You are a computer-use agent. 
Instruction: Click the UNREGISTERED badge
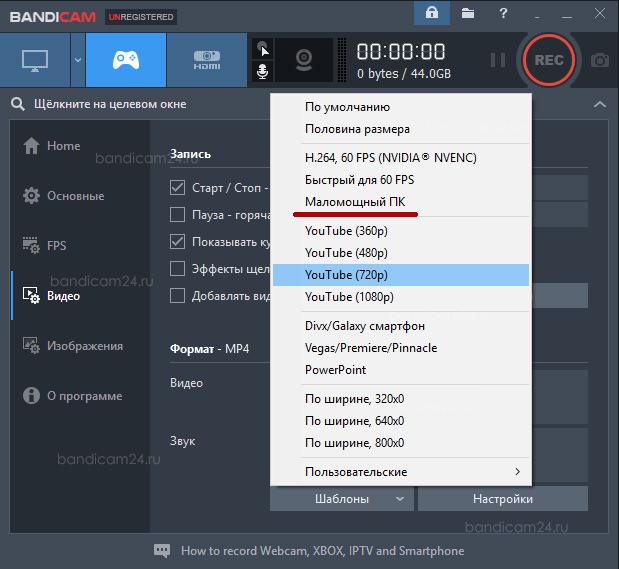(141, 17)
